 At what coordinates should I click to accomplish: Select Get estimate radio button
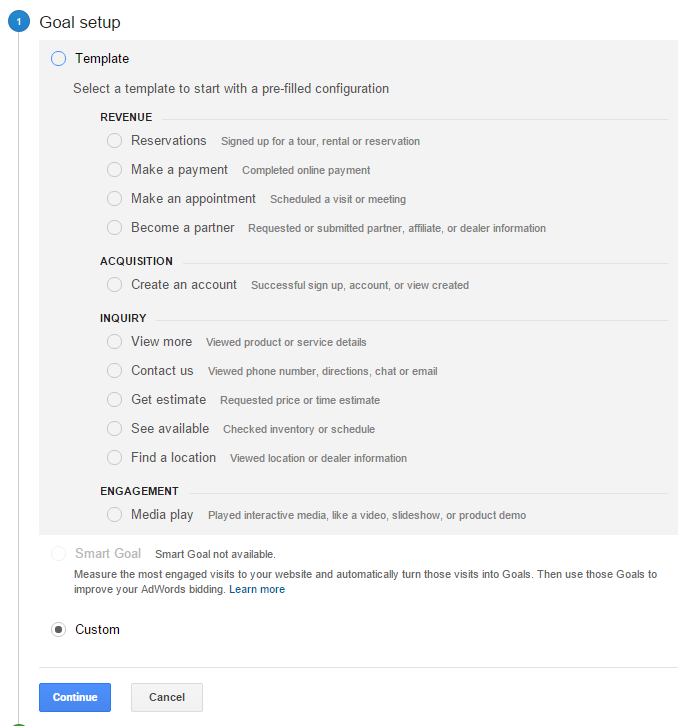point(114,399)
